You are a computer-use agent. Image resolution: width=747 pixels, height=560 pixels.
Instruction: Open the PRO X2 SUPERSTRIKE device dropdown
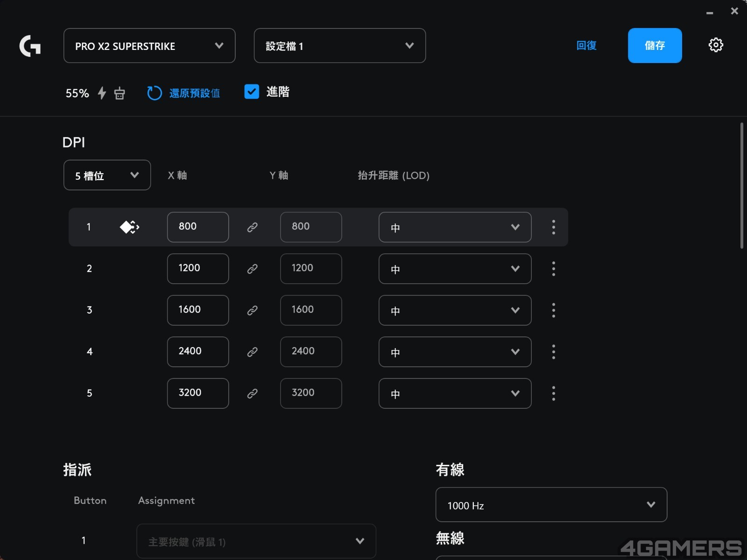pos(149,46)
